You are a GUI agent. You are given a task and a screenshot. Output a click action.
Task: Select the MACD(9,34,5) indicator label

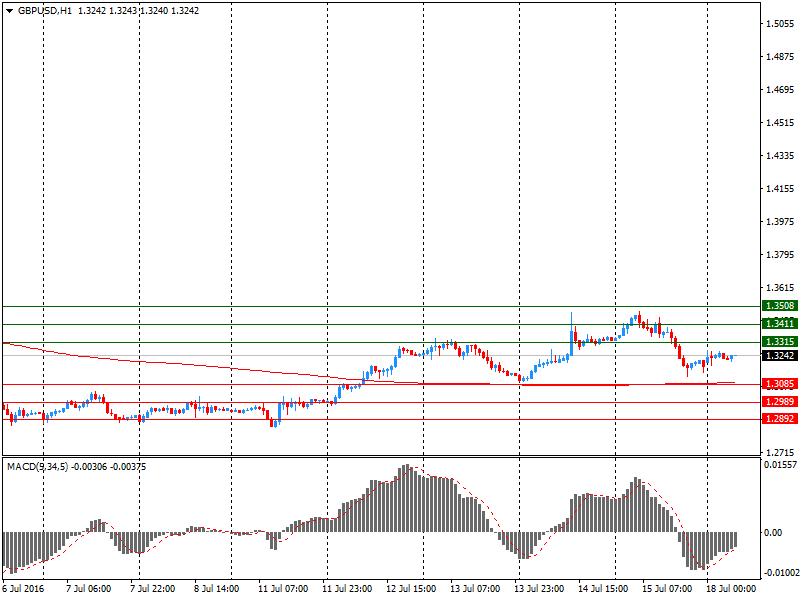pyautogui.click(x=37, y=466)
